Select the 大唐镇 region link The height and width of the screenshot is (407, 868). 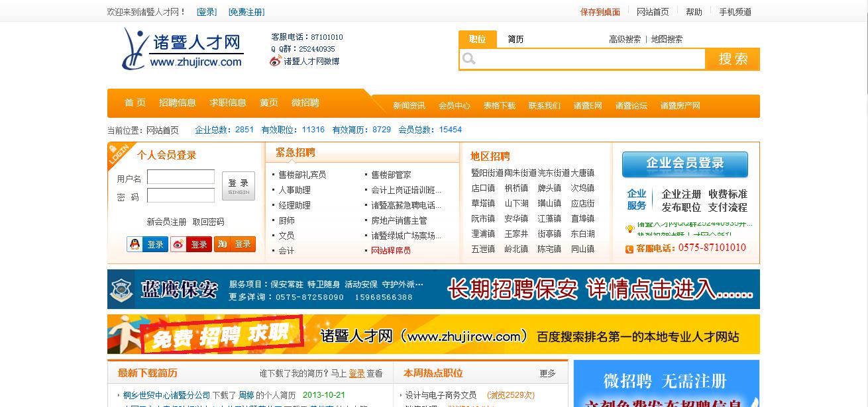click(x=583, y=173)
